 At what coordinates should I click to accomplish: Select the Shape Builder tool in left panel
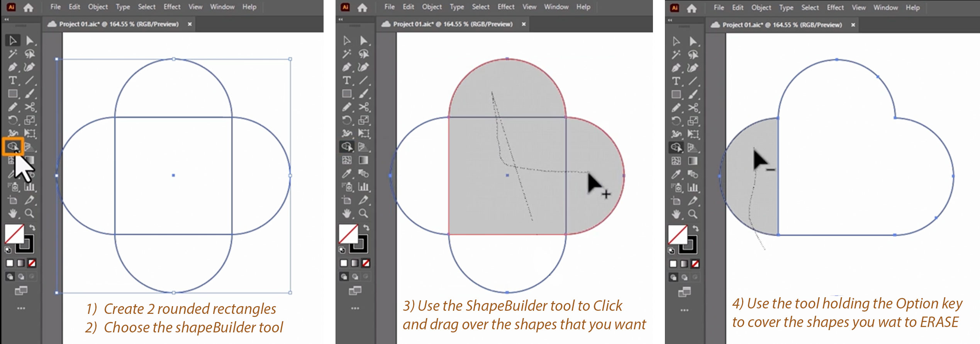(12, 146)
